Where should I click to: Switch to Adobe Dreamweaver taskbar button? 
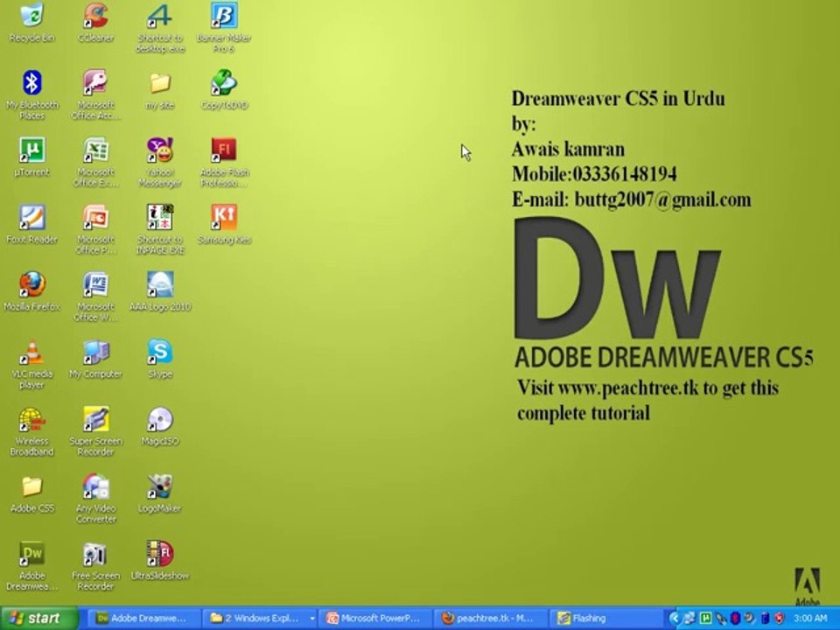point(143,619)
